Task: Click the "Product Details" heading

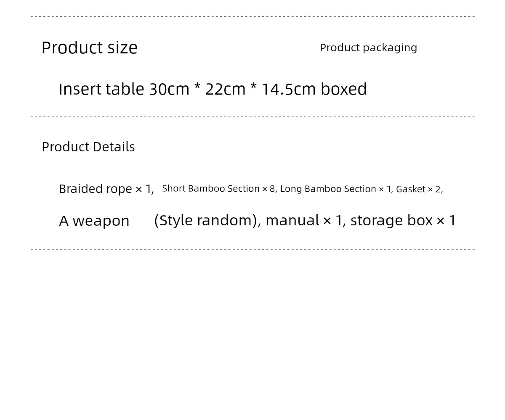Action: [x=88, y=147]
